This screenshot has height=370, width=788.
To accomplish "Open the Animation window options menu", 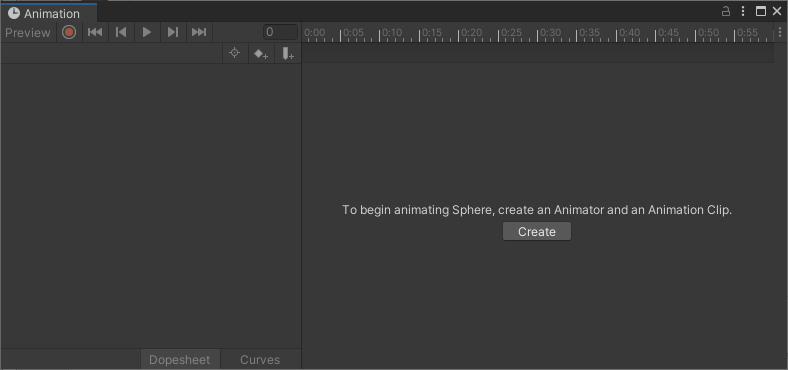I will tap(743, 11).
